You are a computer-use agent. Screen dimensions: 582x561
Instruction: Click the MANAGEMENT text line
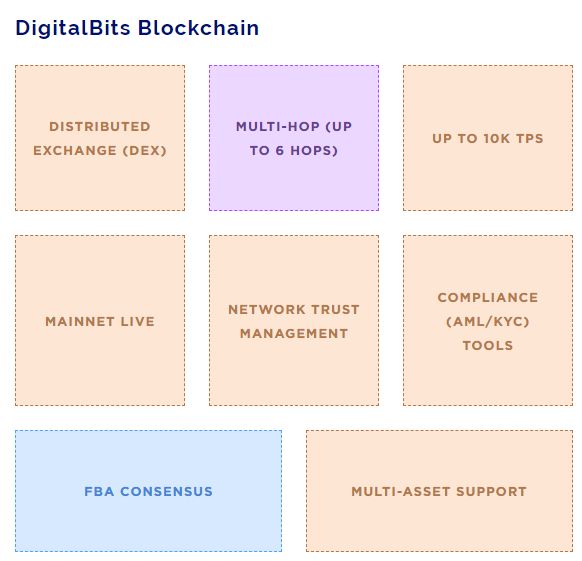click(x=294, y=333)
